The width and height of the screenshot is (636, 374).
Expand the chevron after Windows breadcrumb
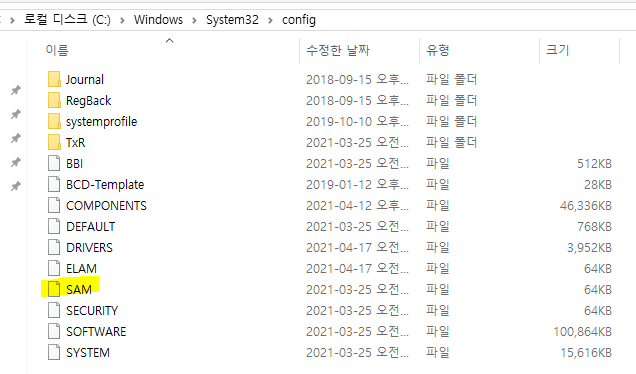pos(194,20)
